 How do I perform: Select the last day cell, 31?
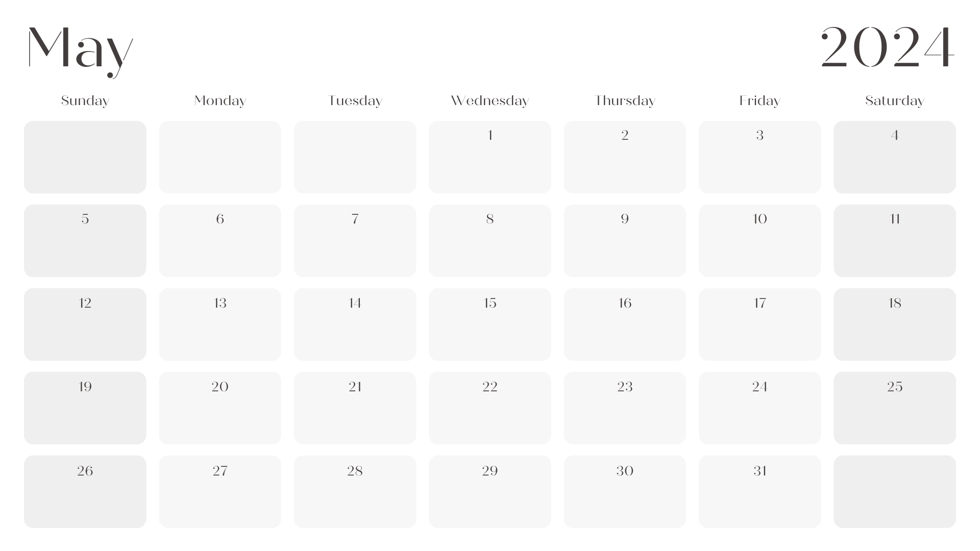pos(760,492)
